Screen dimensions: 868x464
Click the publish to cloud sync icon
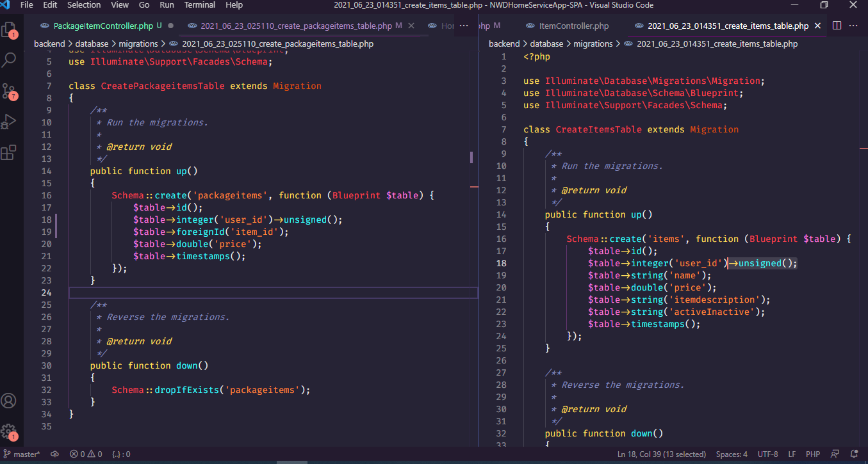(54, 454)
